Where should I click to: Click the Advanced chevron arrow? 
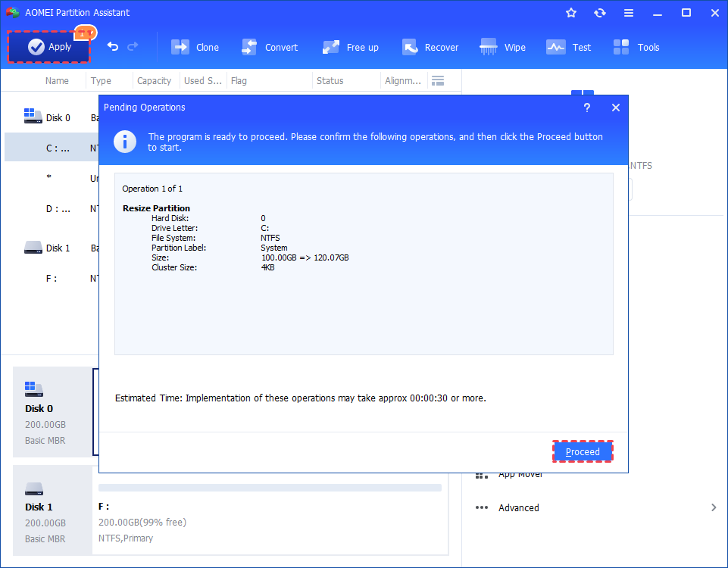click(x=714, y=507)
